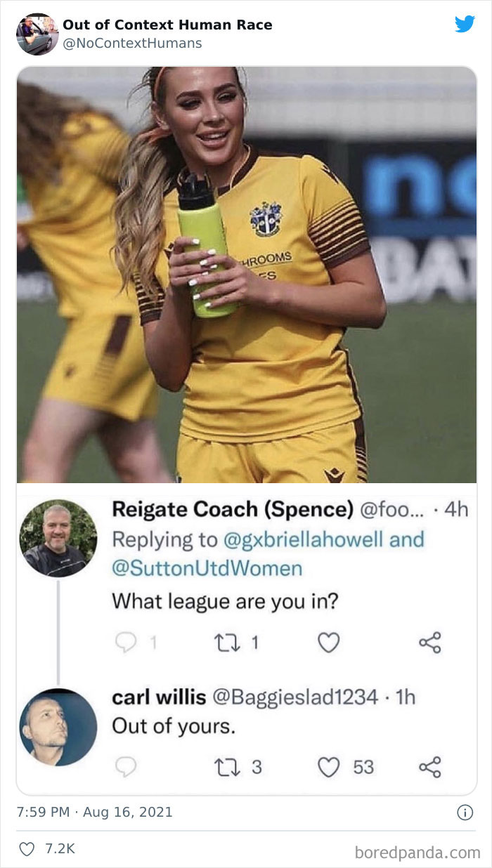Click the Twitter bird logo
The height and width of the screenshot is (868, 492).
pyautogui.click(x=465, y=24)
